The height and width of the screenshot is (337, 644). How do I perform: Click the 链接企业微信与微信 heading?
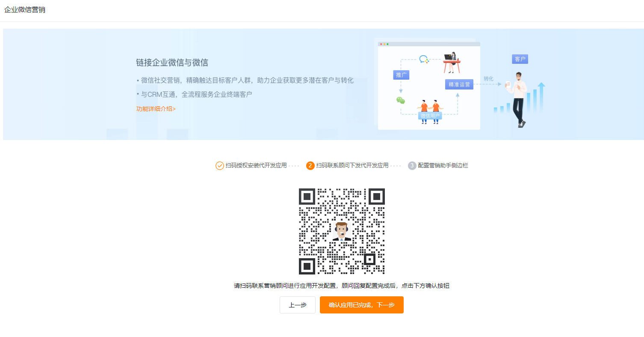coord(172,63)
